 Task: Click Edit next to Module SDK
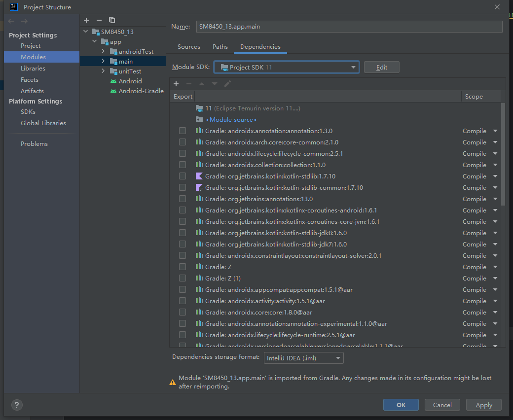tap(381, 68)
